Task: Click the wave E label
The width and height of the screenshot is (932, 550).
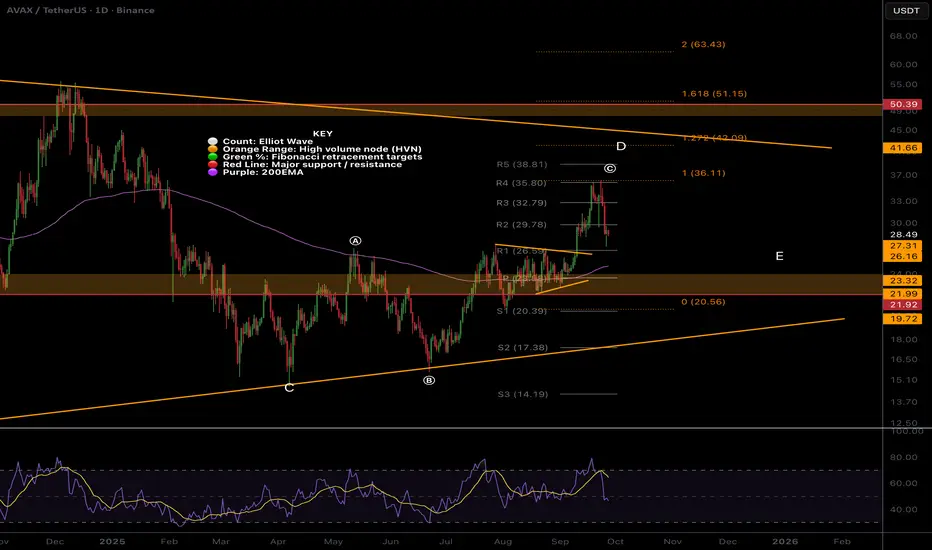Action: pyautogui.click(x=779, y=257)
